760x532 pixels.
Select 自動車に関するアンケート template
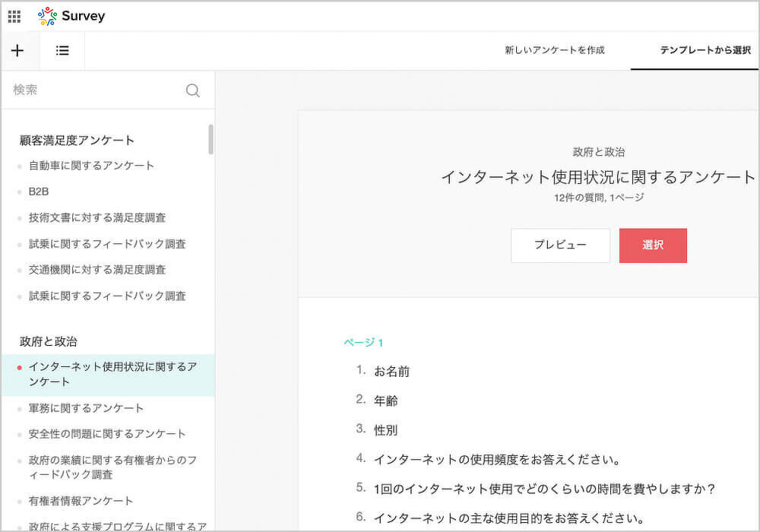[x=91, y=166]
